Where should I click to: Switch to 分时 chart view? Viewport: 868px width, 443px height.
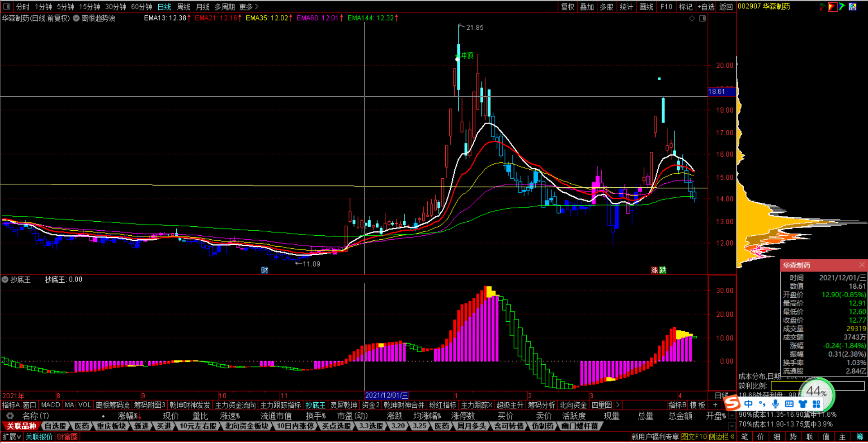[23, 7]
